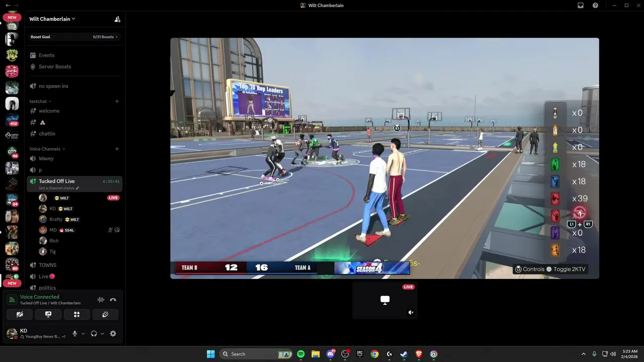Screen dimensions: 644x362
Task: Click the main game stream video
Action: pyautogui.click(x=385, y=158)
